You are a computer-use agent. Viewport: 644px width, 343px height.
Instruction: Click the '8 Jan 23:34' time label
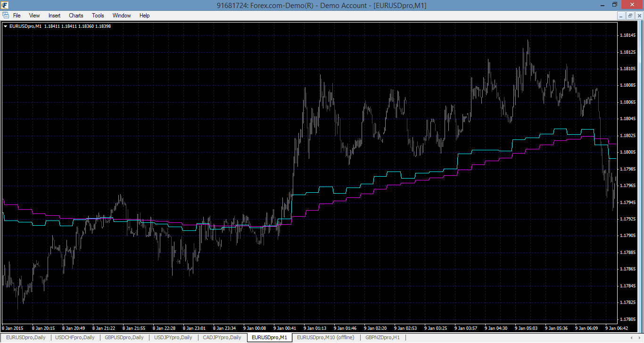224,328
